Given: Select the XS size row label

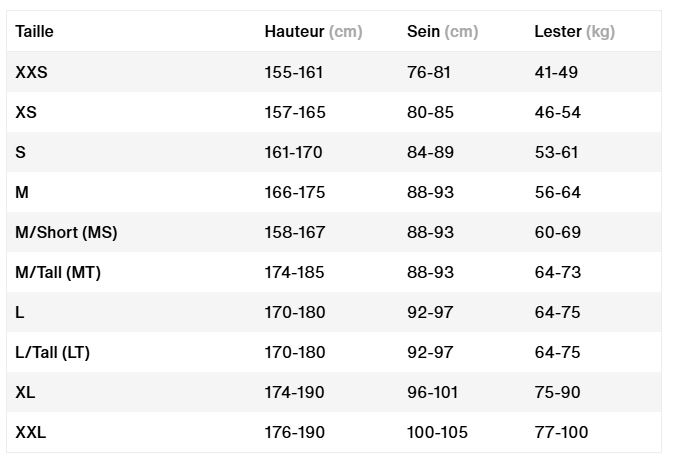Looking at the screenshot, I should [x=26, y=112].
